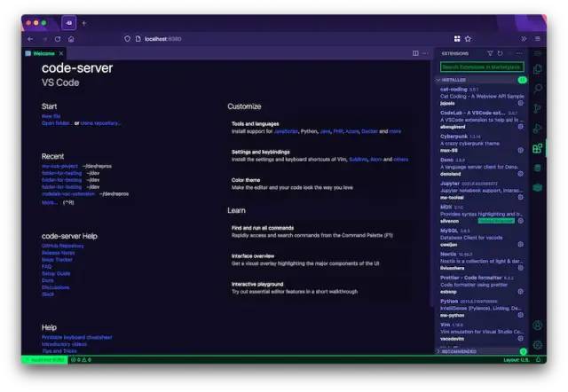Open manage gear for Python extension
568x392 pixels.
[x=521, y=315]
